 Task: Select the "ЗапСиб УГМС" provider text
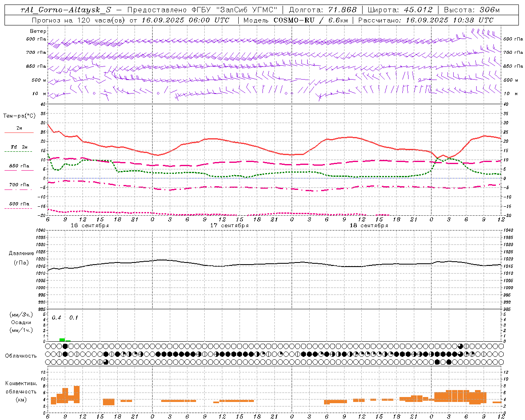click(247, 10)
